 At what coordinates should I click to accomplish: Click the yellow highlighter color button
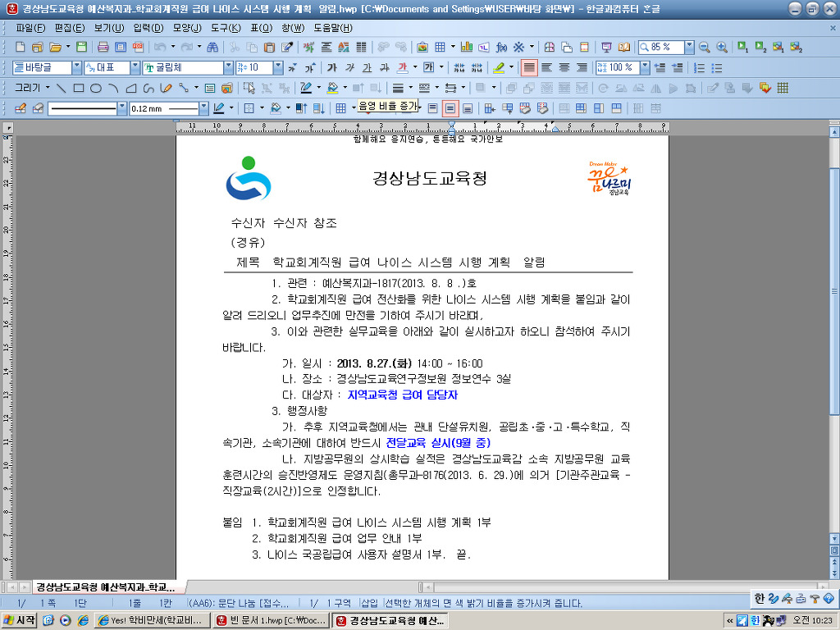point(499,67)
